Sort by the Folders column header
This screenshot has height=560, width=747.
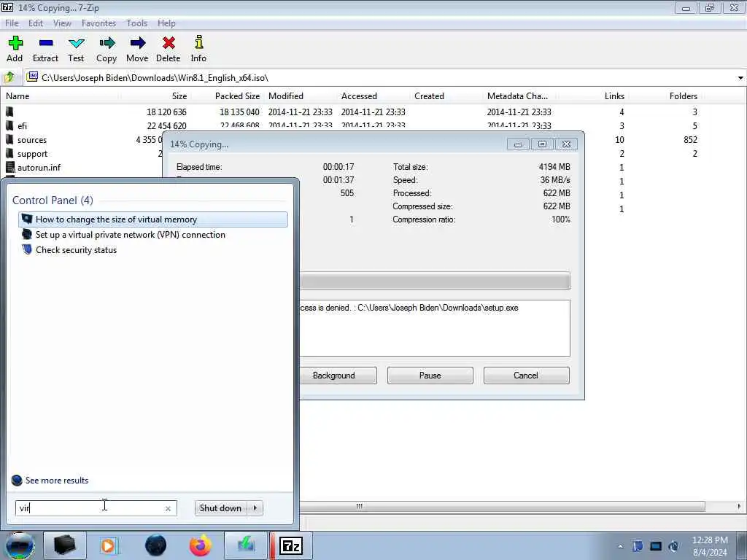[x=683, y=96]
